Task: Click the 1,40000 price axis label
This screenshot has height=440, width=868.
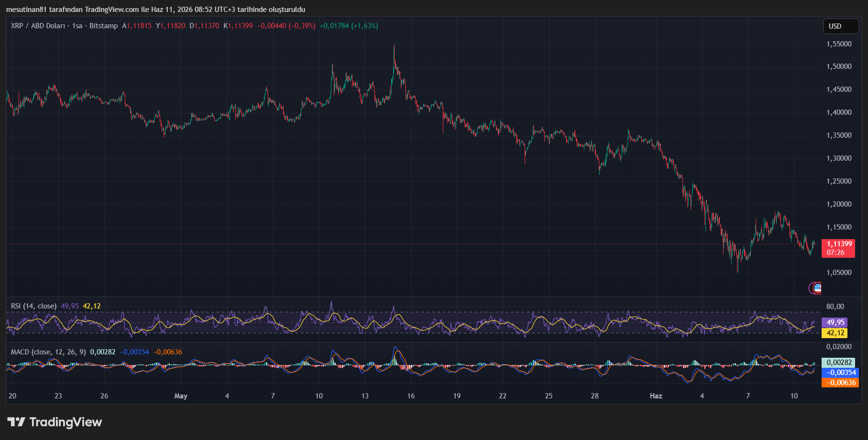Action: click(839, 112)
